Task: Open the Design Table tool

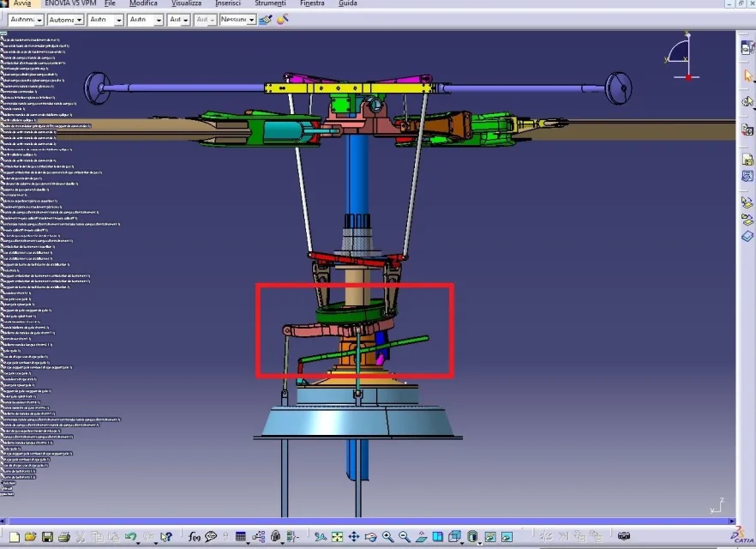Action: [x=241, y=536]
